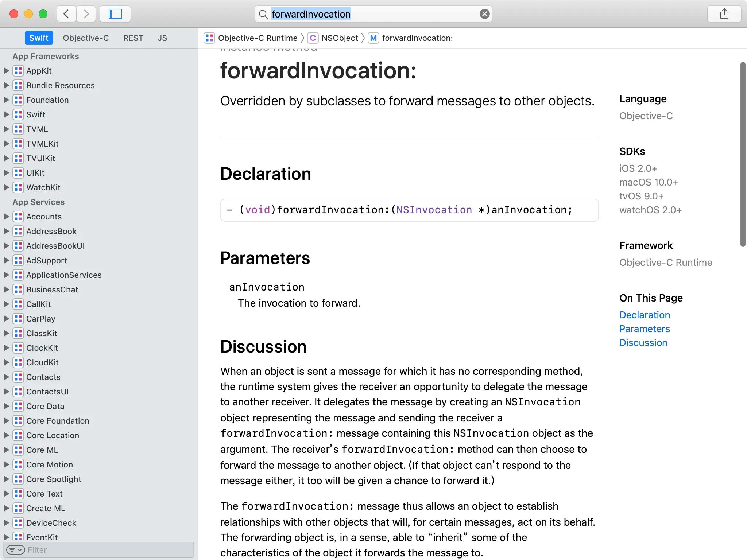Click the NSObject class icon in breadcrumb

[x=313, y=38]
